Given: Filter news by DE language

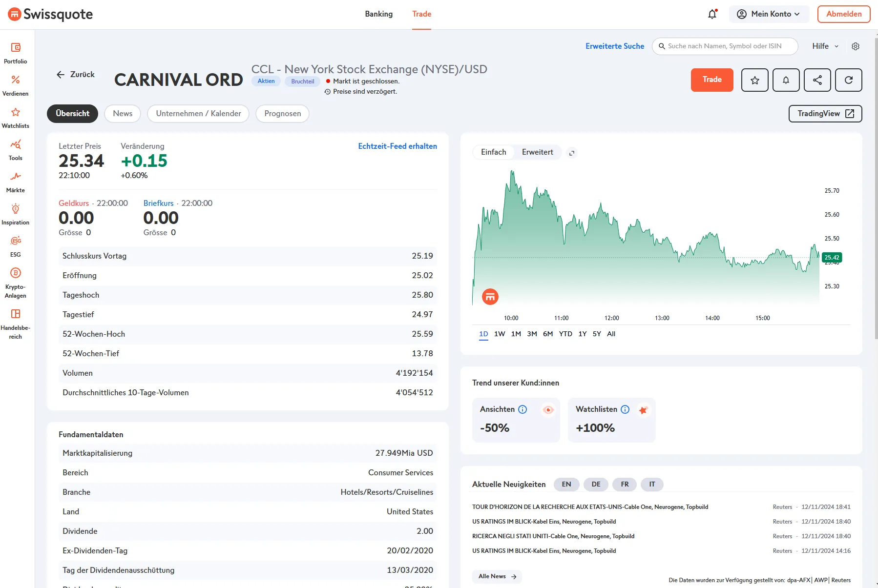Looking at the screenshot, I should (x=596, y=484).
